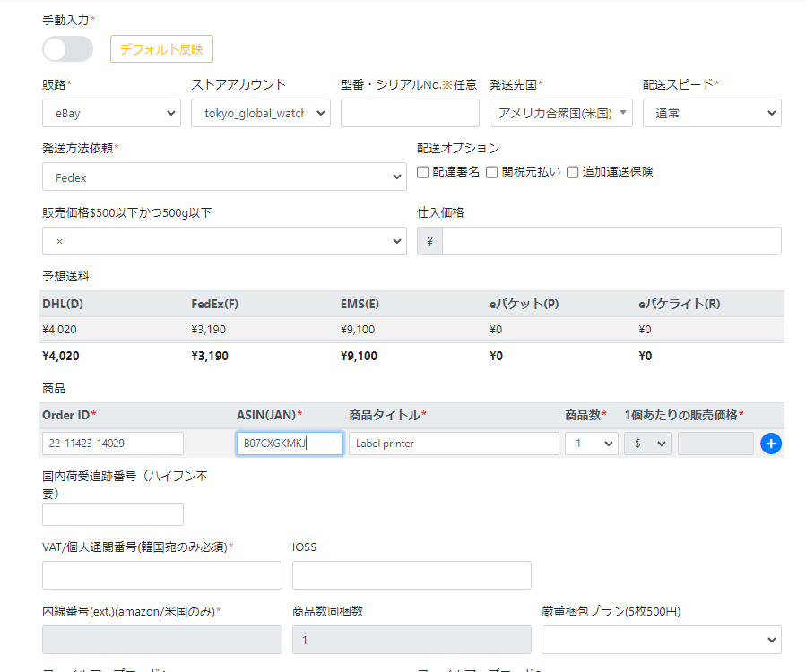Click the 仕入価格 yen input field
This screenshot has width=806, height=672.
[611, 241]
